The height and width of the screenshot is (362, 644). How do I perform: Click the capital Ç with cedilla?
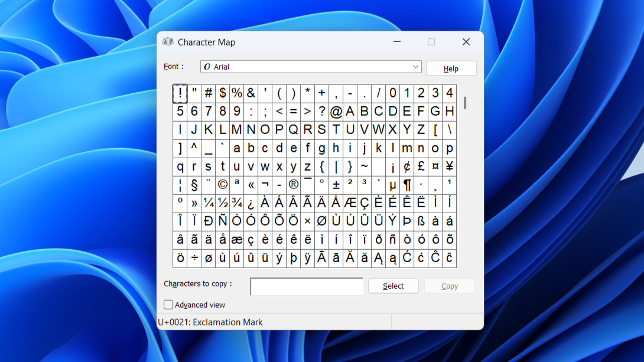tap(365, 203)
